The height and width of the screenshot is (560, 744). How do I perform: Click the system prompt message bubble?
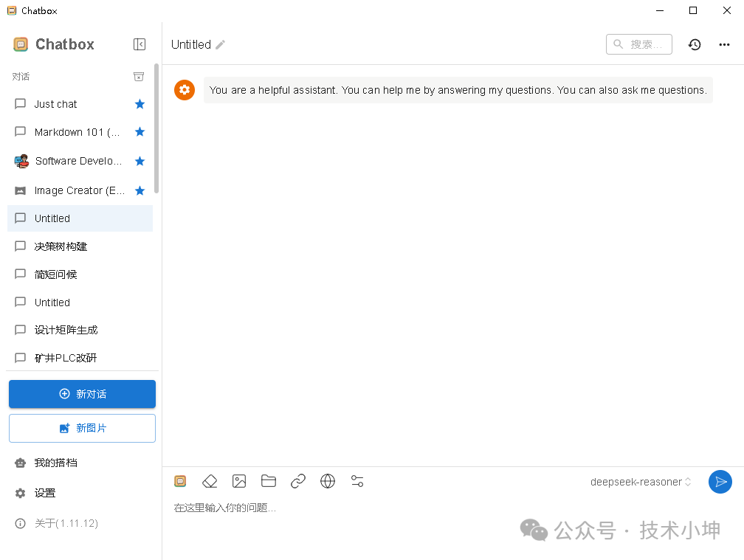[458, 89]
